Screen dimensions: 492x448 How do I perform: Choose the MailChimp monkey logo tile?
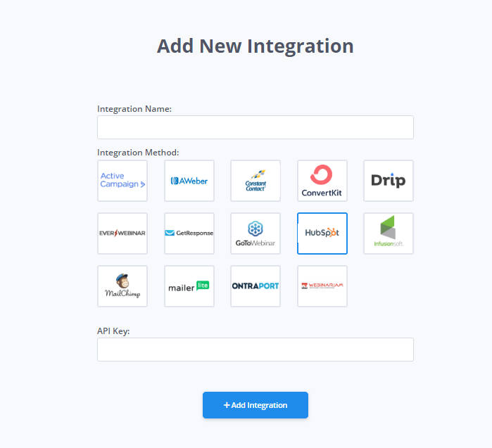click(x=122, y=286)
